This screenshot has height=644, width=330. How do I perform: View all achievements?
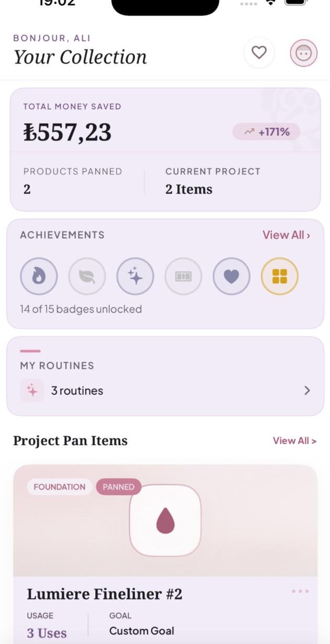coord(286,235)
